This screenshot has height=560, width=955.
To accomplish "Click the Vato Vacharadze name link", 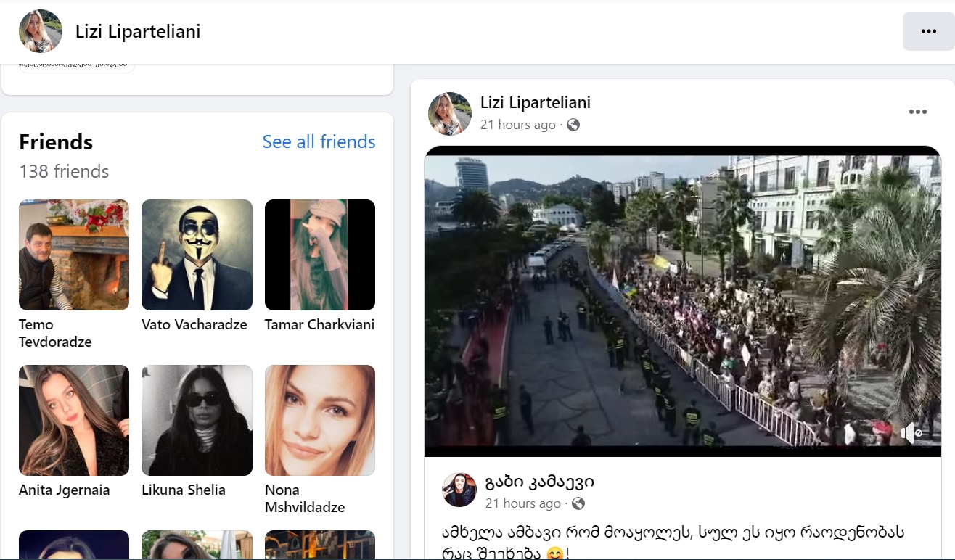I will point(194,324).
